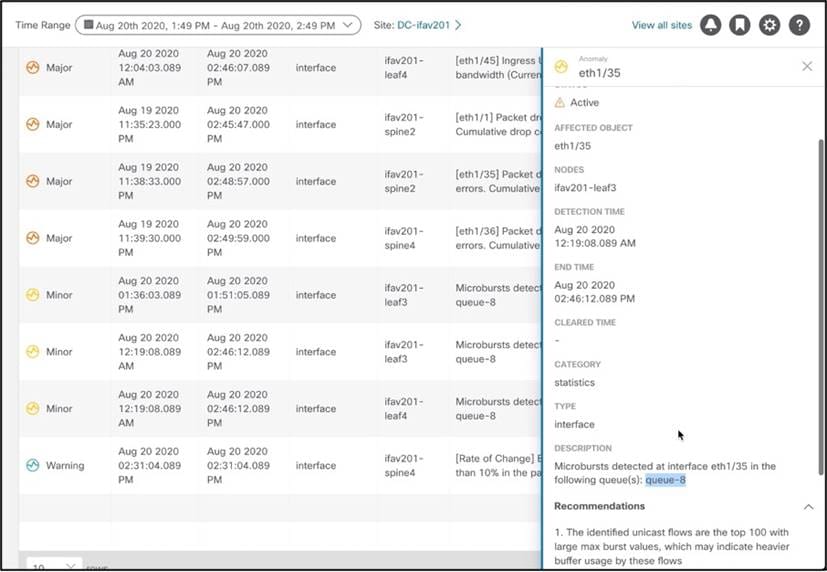Click the Active status warning triangle icon
This screenshot has height=572, width=827.
(560, 103)
